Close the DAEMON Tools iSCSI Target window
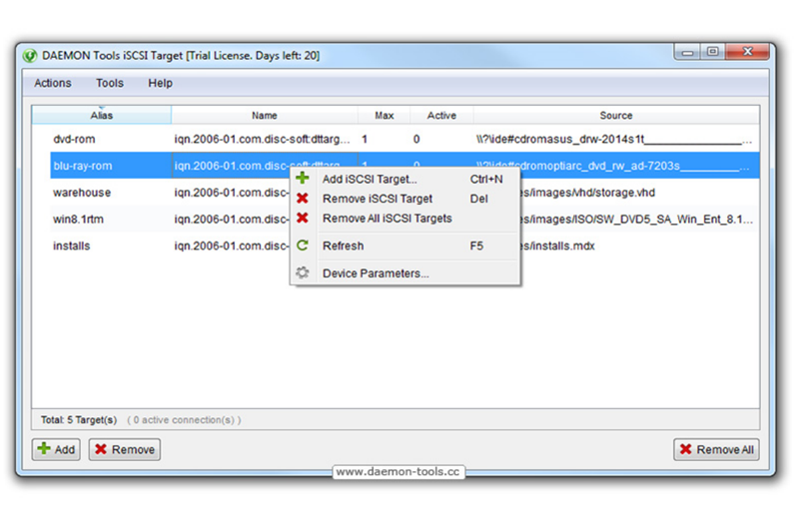Viewport: 799px width, 532px height. (x=747, y=52)
